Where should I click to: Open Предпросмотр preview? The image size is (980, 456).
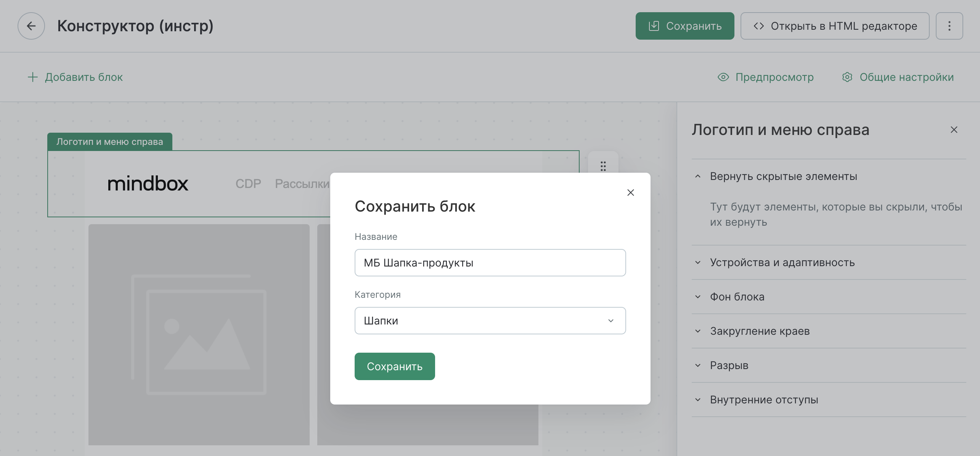coord(766,77)
